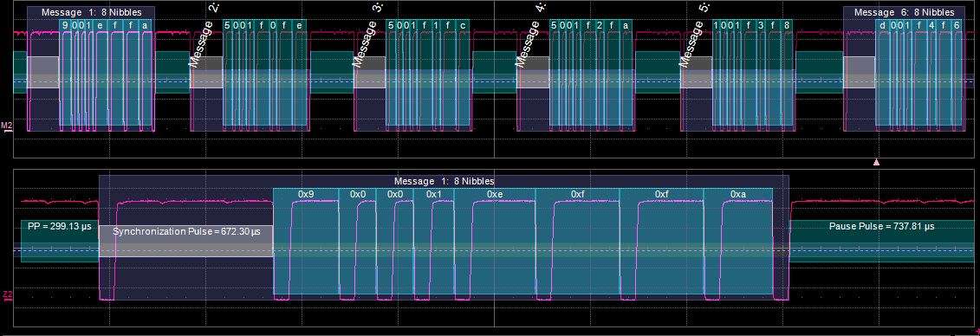Select the Pause Pulse = 737.81 µs annotation
980x336 pixels.
pyautogui.click(x=881, y=226)
